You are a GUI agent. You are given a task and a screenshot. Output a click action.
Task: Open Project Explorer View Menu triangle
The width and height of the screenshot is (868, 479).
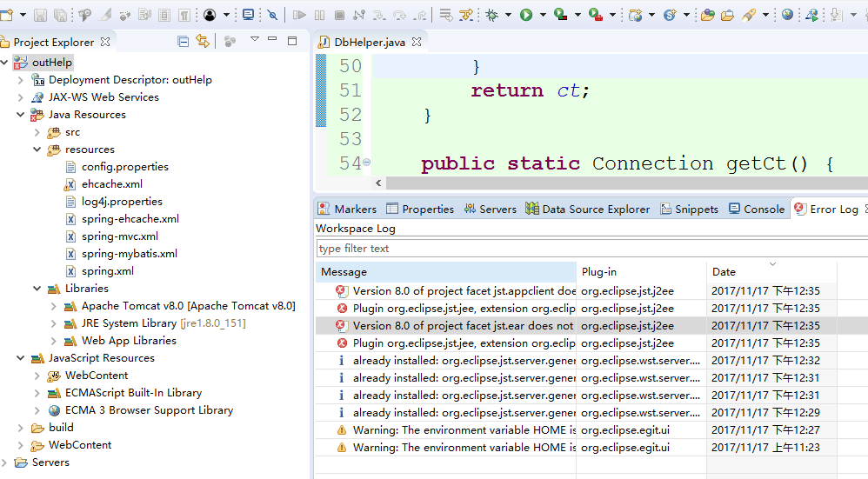tap(255, 39)
